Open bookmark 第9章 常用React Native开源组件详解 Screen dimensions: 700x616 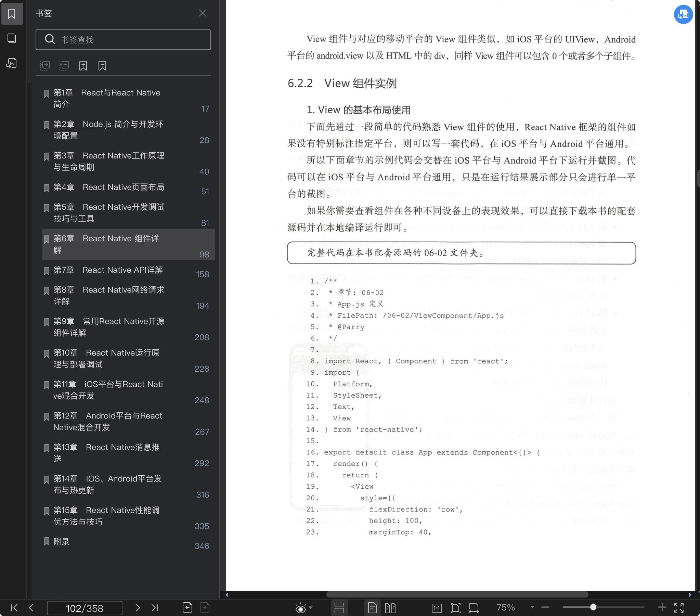coord(128,328)
